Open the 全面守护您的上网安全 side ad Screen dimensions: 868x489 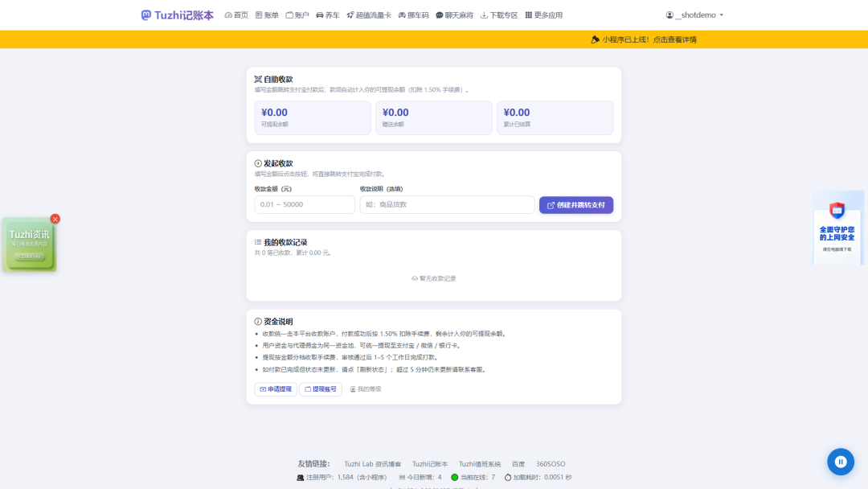click(x=837, y=228)
